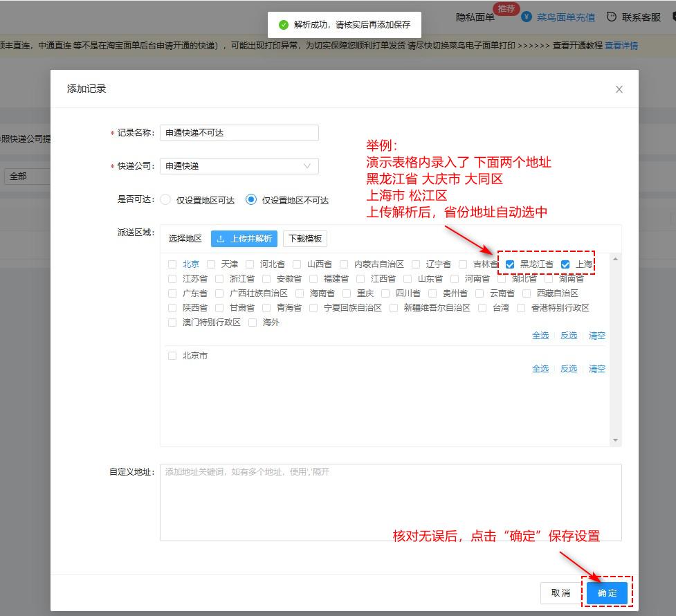The height and width of the screenshot is (616, 676).
Task: Click the 记录名称 input field
Action: (239, 132)
